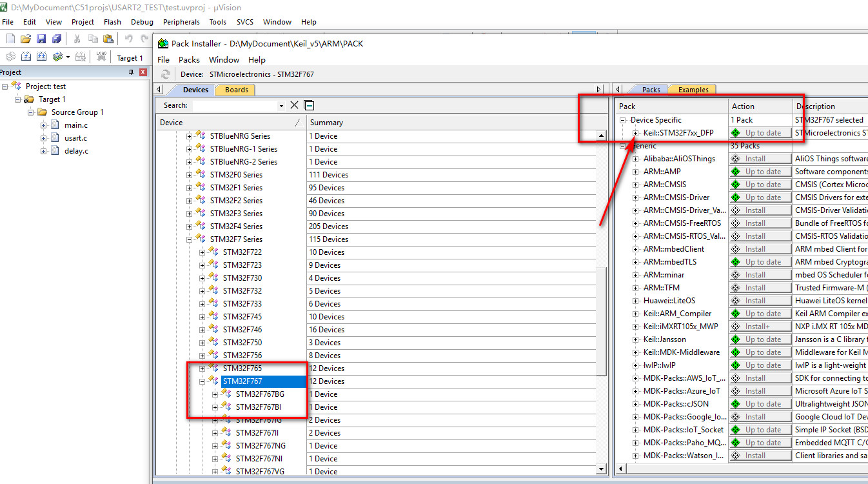Screen dimensions: 868x484
Task: Save the current file via floppy icon
Action: point(41,39)
